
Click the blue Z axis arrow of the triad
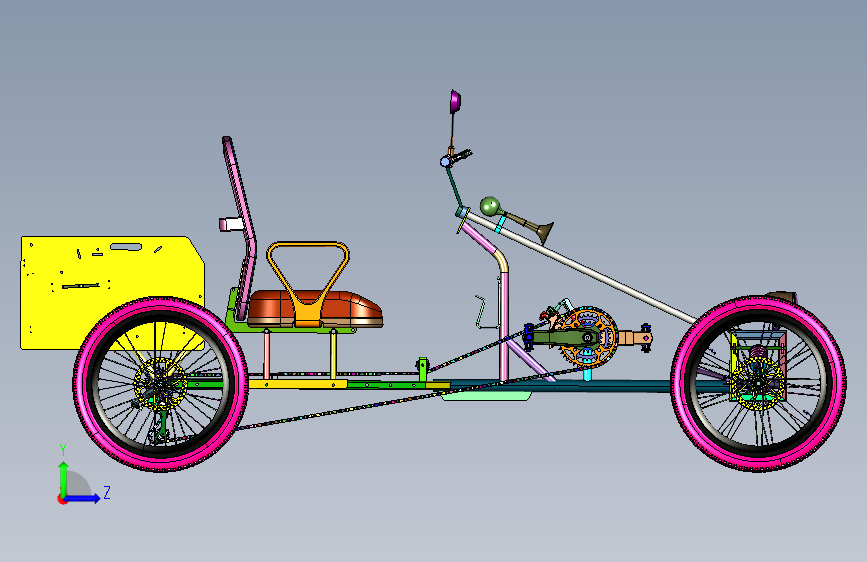click(83, 498)
